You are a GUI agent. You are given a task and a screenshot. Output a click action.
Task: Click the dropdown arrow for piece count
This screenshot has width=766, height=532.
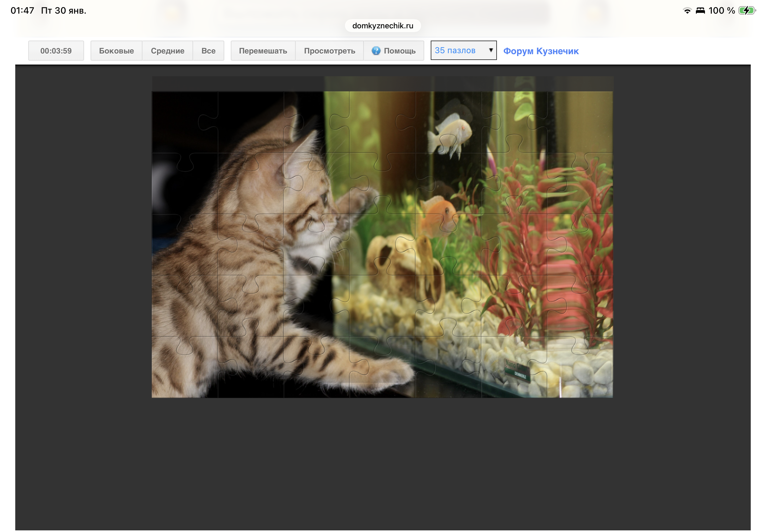490,50
